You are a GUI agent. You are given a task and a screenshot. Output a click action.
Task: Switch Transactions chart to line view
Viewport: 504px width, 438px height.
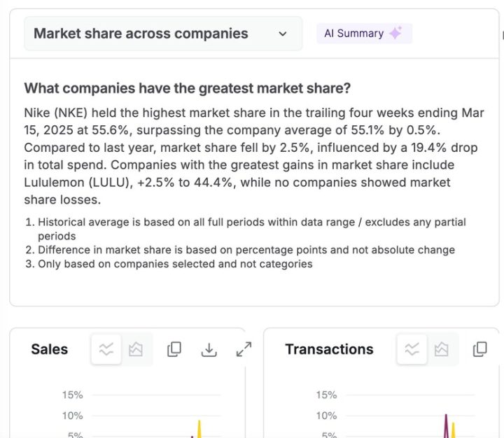point(412,349)
